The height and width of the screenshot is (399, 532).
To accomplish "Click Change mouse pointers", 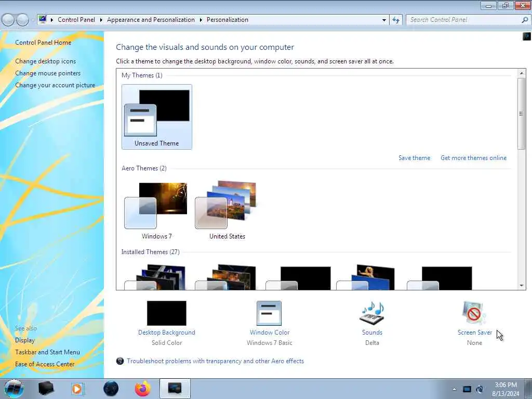I will coord(48,73).
